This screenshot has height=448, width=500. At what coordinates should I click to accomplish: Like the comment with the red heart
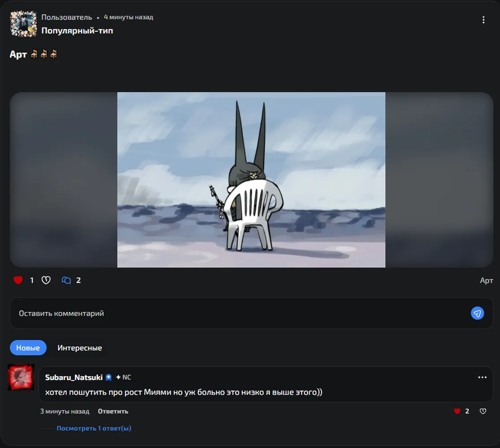(x=457, y=411)
